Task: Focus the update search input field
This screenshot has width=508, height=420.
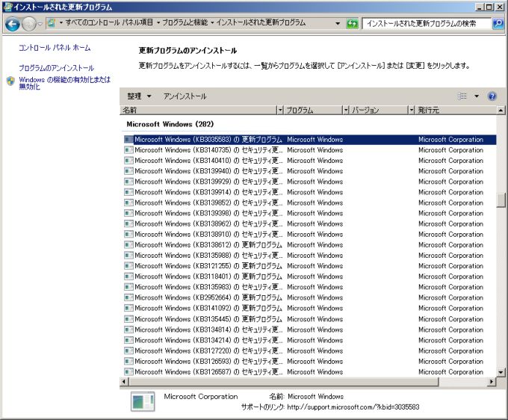Action: (427, 23)
